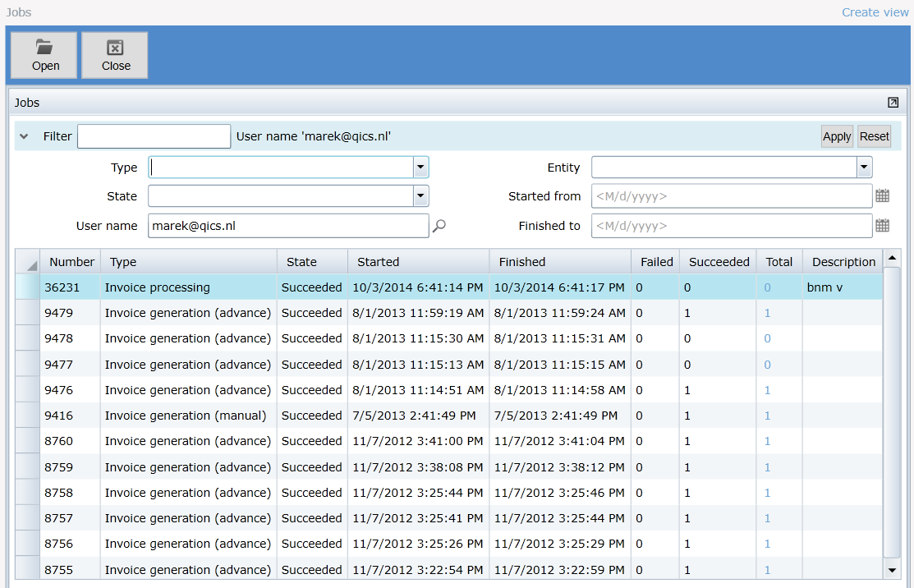This screenshot has width=914, height=588.
Task: Click the 'Invoice generation (manual)' type cell
Action: [189, 416]
